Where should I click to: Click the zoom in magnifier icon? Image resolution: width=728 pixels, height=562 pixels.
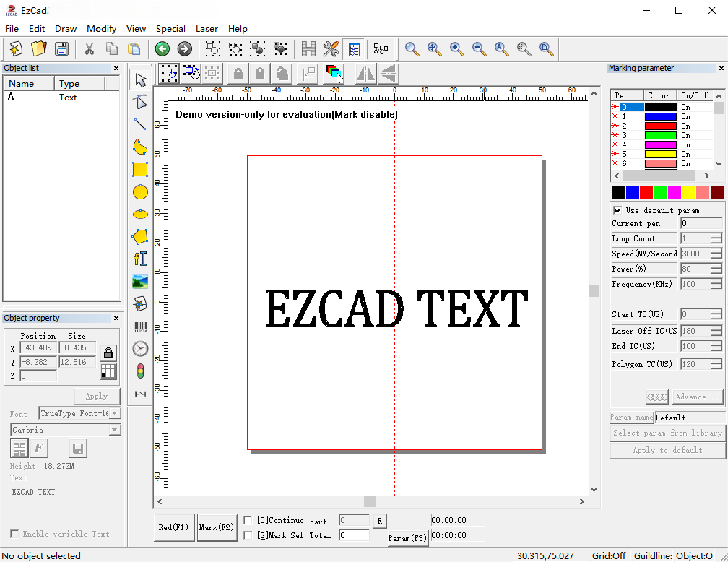[x=456, y=49]
